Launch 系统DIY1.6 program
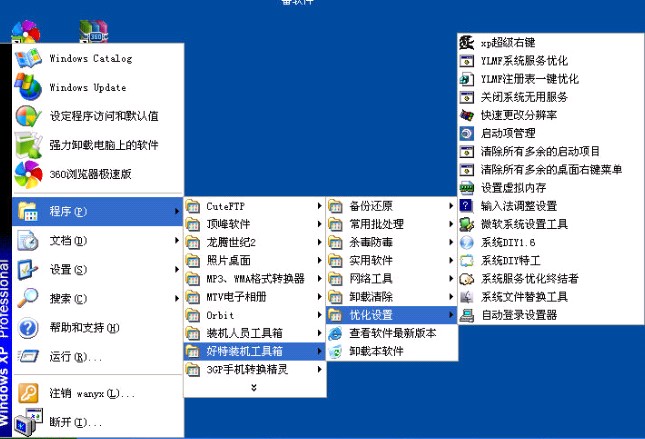Viewport: 645px width, 439px height. pyautogui.click(x=508, y=242)
